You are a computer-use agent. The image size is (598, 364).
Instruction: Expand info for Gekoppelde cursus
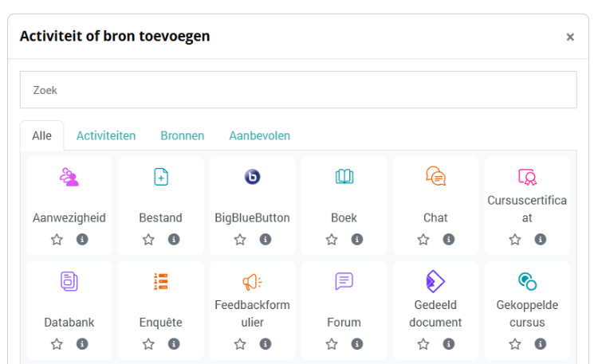[x=541, y=344]
